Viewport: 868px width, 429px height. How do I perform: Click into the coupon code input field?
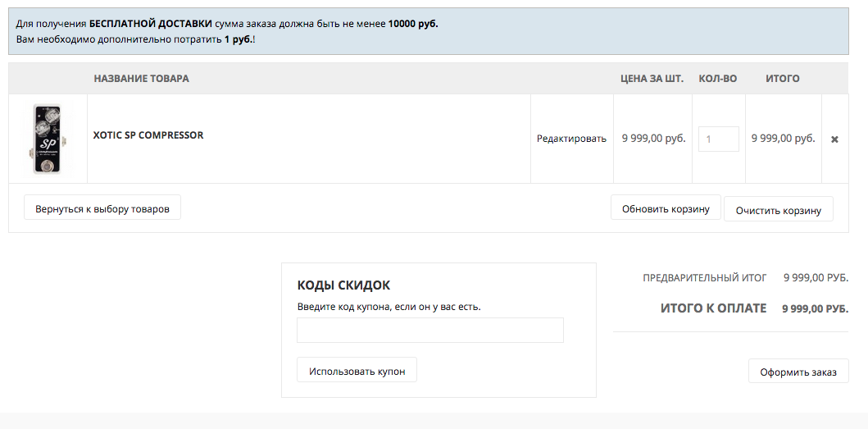click(429, 331)
